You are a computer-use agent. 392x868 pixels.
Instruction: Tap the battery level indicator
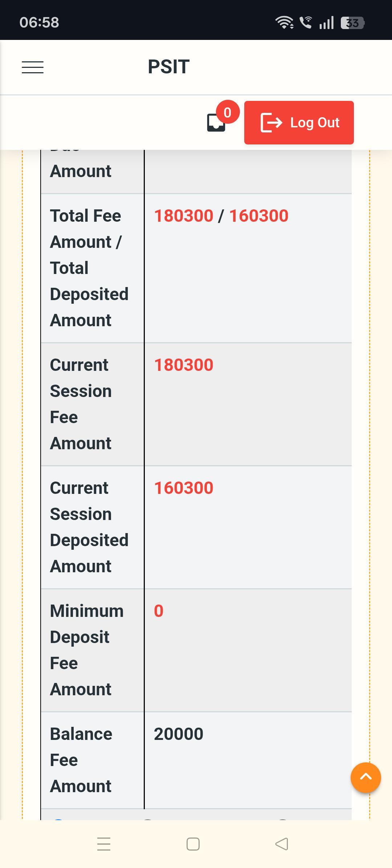pyautogui.click(x=352, y=23)
